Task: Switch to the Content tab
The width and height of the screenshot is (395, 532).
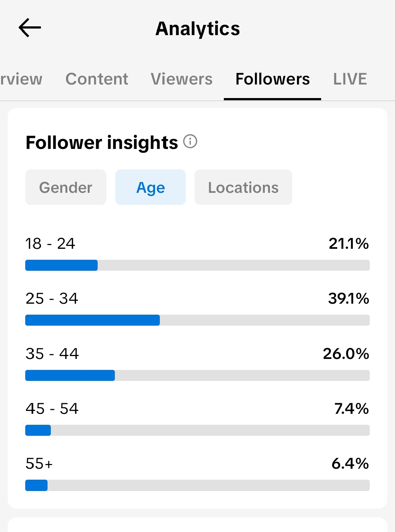Action: (97, 79)
